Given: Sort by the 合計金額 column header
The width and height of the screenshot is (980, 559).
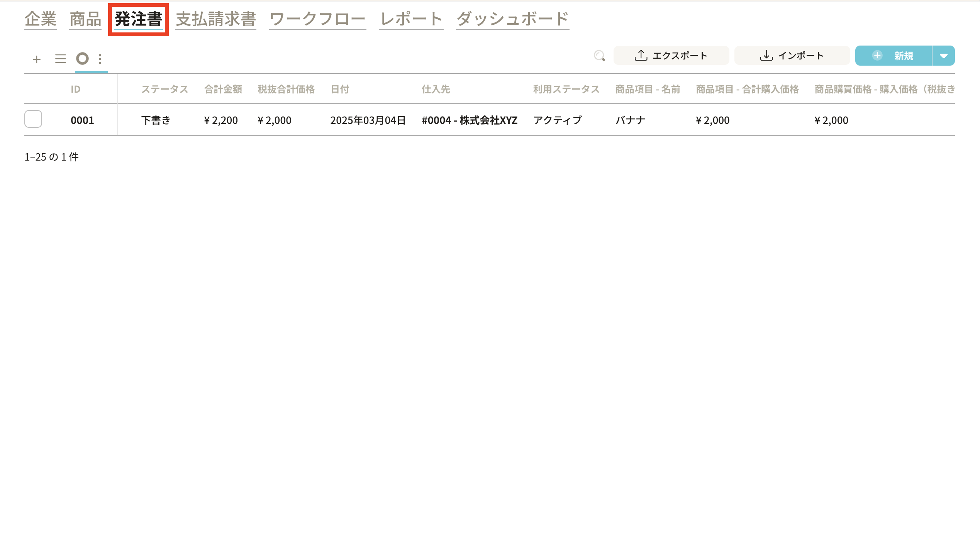Looking at the screenshot, I should [x=223, y=89].
